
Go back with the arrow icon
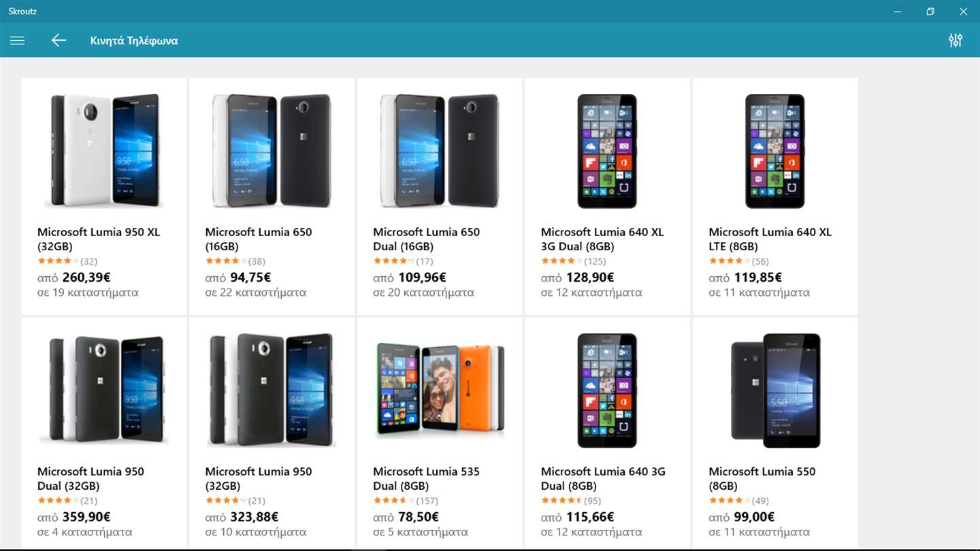coord(59,40)
